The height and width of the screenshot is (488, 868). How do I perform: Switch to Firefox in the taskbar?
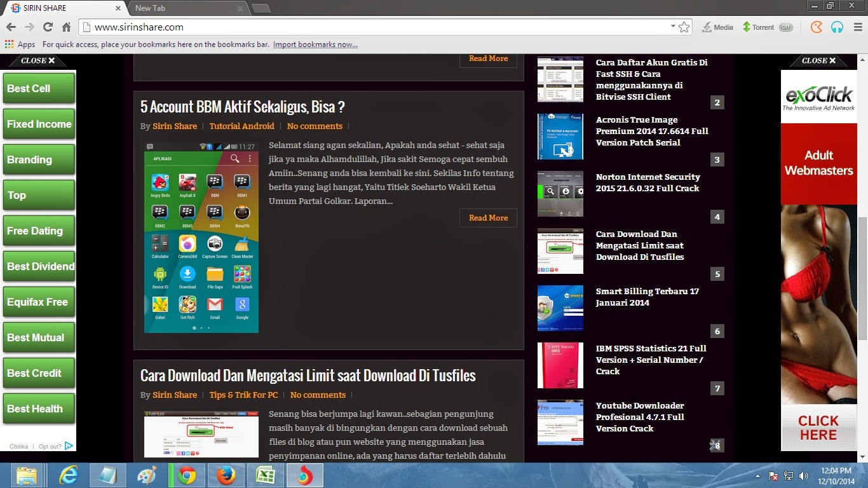click(x=226, y=475)
